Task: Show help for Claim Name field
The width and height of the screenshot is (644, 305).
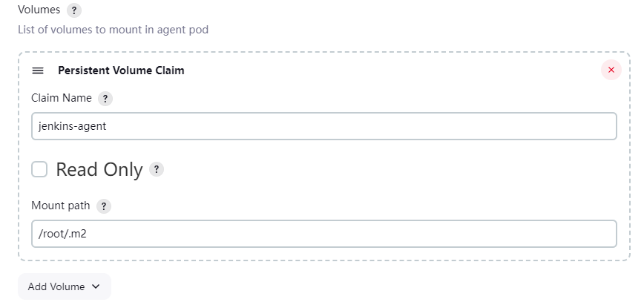Action: click(x=105, y=99)
